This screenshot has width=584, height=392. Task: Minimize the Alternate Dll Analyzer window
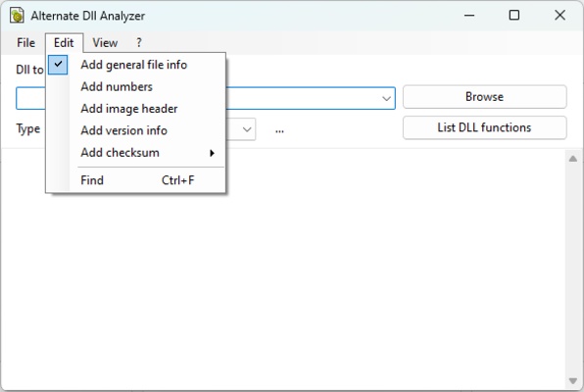click(x=469, y=16)
